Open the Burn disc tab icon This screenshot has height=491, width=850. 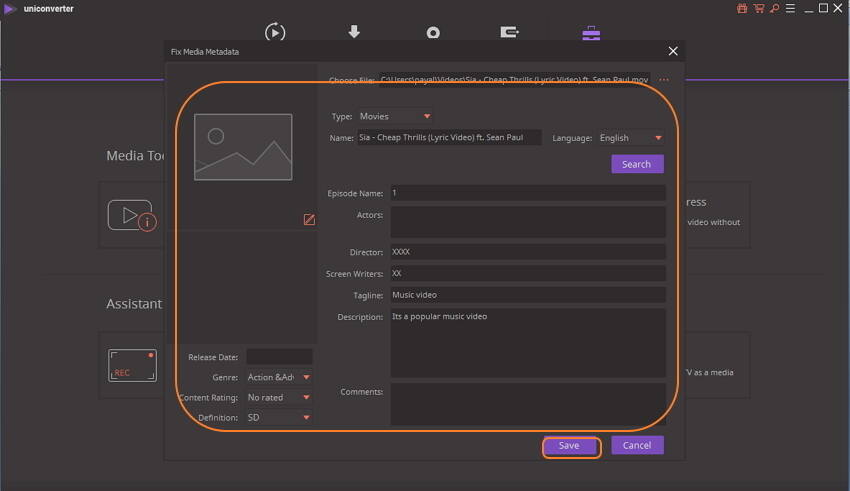[x=433, y=33]
